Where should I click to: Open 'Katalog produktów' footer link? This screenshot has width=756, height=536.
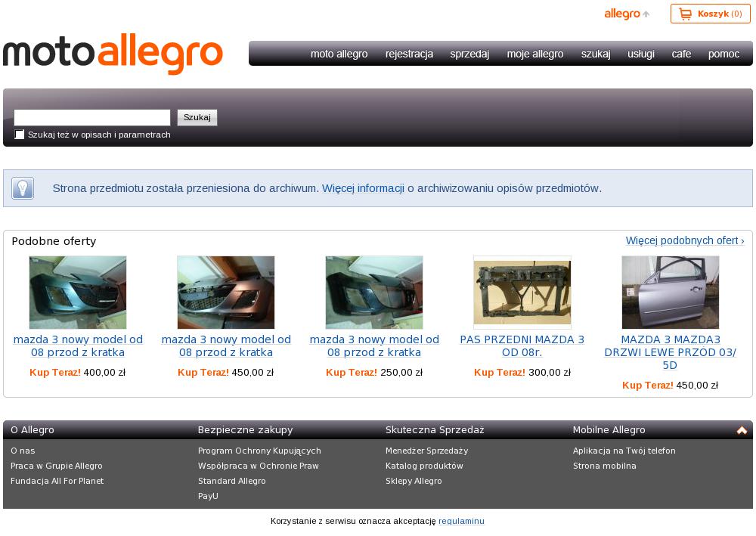point(424,466)
